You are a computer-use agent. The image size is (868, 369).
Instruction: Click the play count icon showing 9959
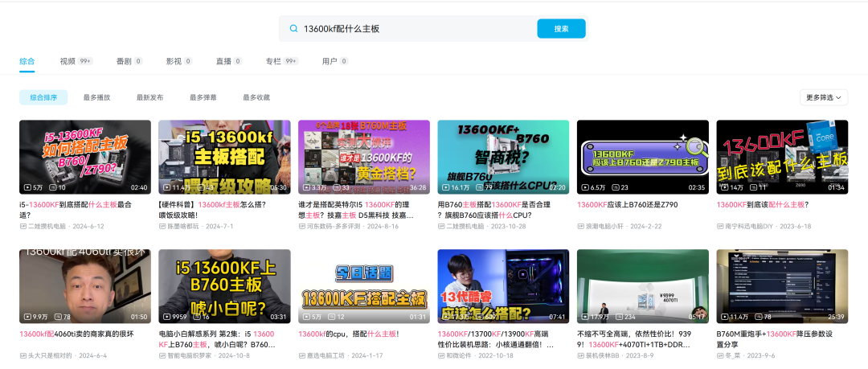point(167,317)
